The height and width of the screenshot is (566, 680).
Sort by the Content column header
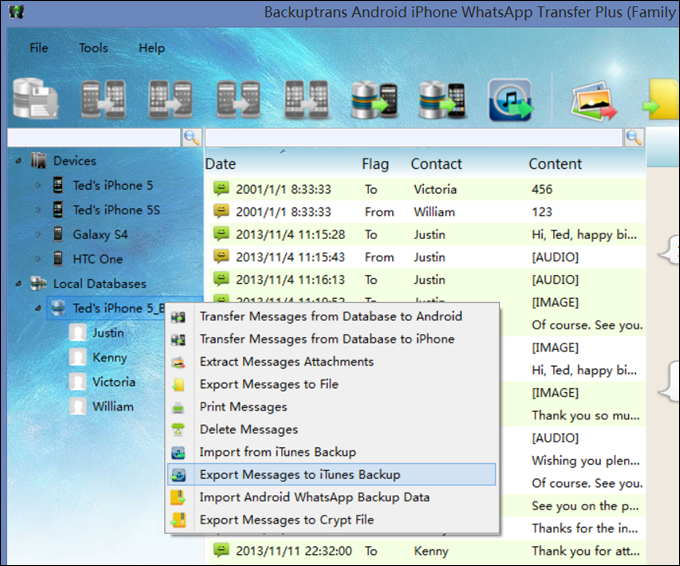(555, 164)
